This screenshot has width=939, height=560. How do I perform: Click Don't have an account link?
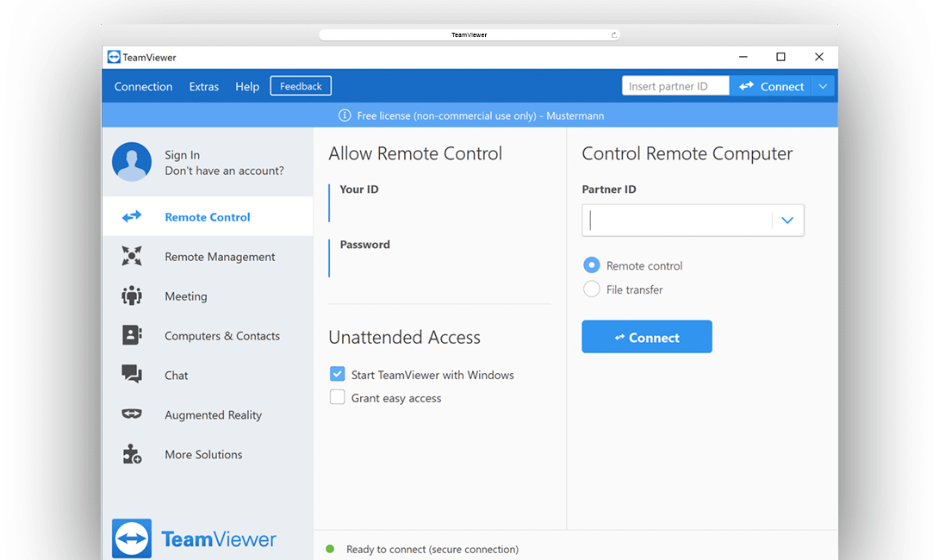click(x=224, y=171)
